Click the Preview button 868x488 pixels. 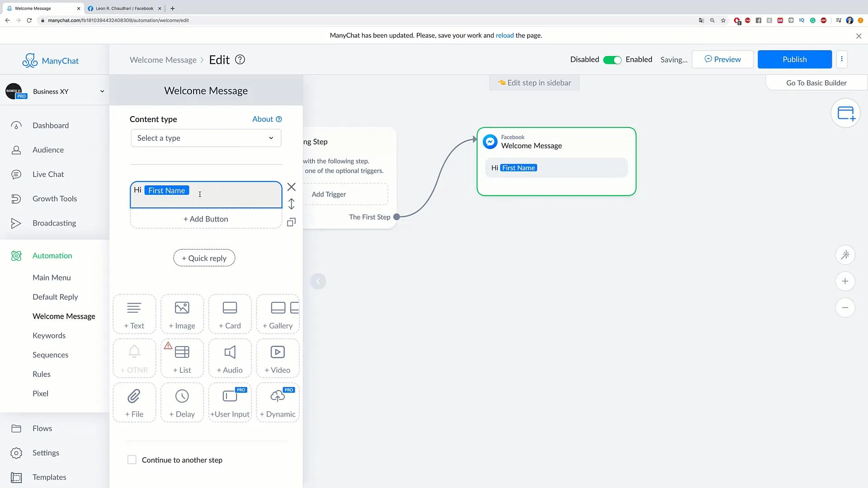(723, 59)
